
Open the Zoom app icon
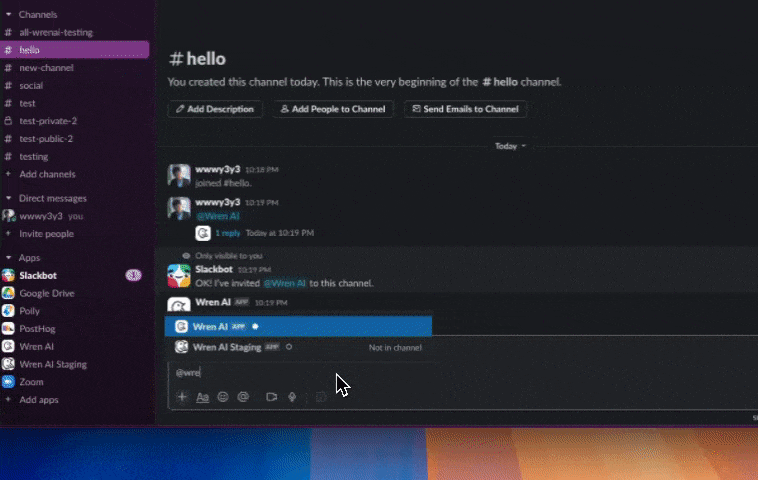click(x=8, y=382)
